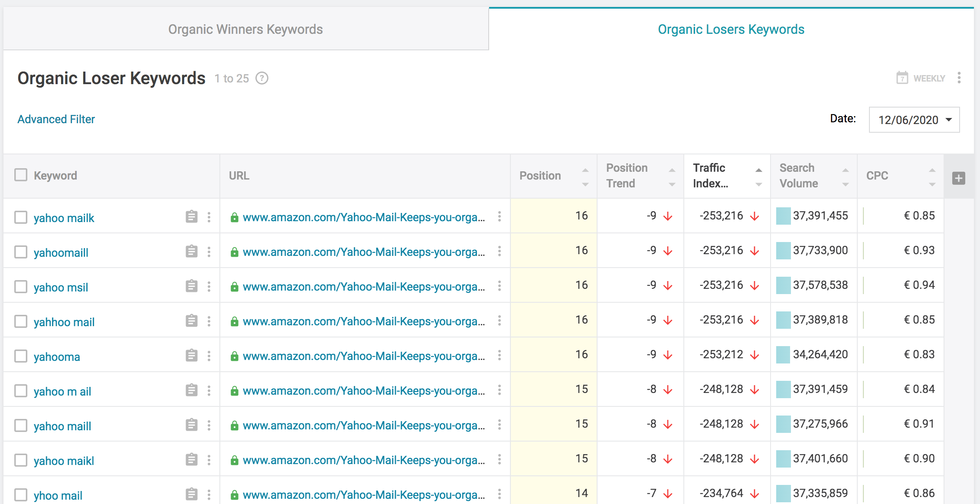Screen dimensions: 980x504
Task: Open the keyword options dots for yahoo msil
Action: click(x=209, y=286)
